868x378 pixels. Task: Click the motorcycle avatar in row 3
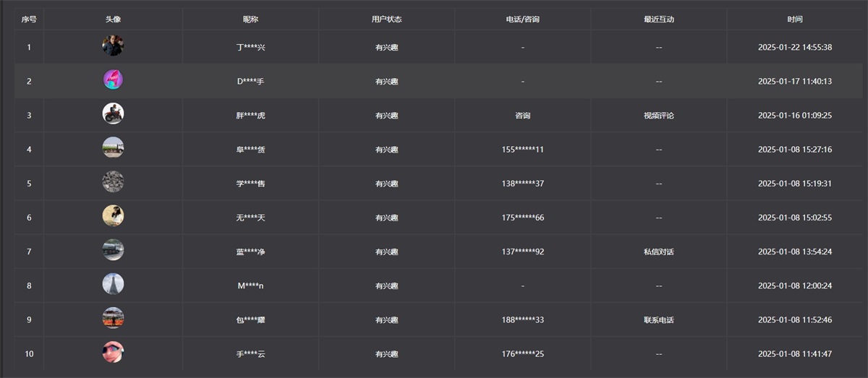click(x=113, y=114)
